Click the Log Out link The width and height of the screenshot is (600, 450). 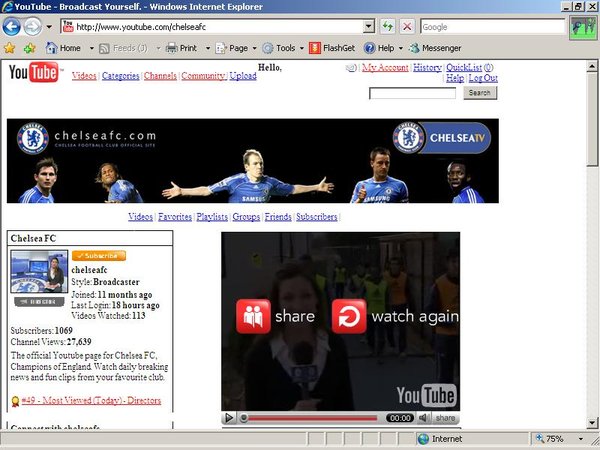point(483,78)
